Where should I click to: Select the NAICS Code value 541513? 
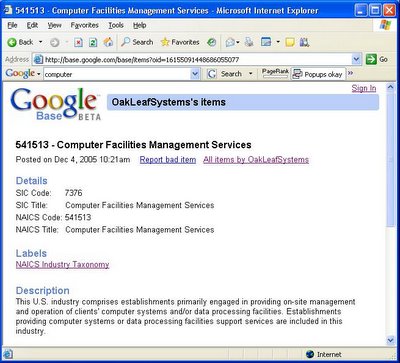(x=78, y=218)
